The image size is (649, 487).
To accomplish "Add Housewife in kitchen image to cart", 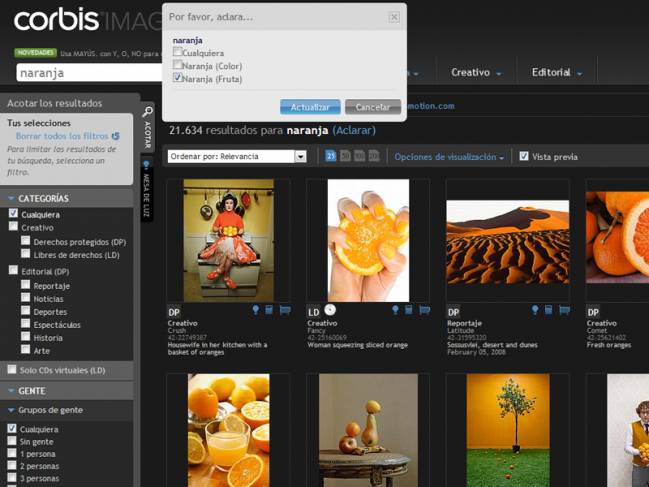I will [x=285, y=310].
